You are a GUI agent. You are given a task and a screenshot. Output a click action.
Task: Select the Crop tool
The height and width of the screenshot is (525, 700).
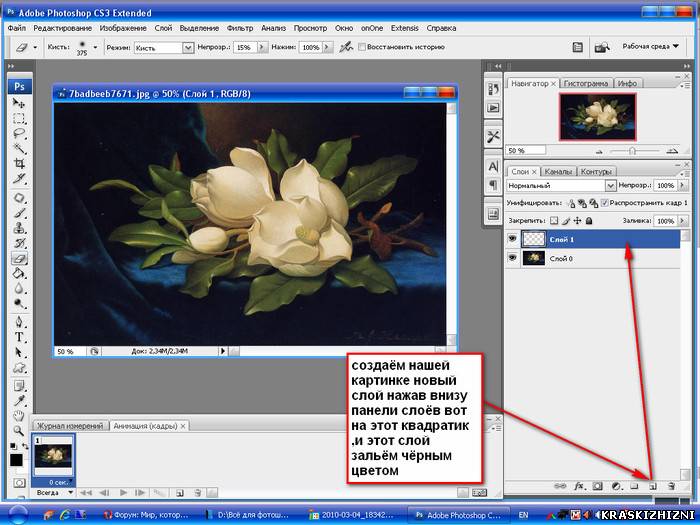(x=19, y=163)
